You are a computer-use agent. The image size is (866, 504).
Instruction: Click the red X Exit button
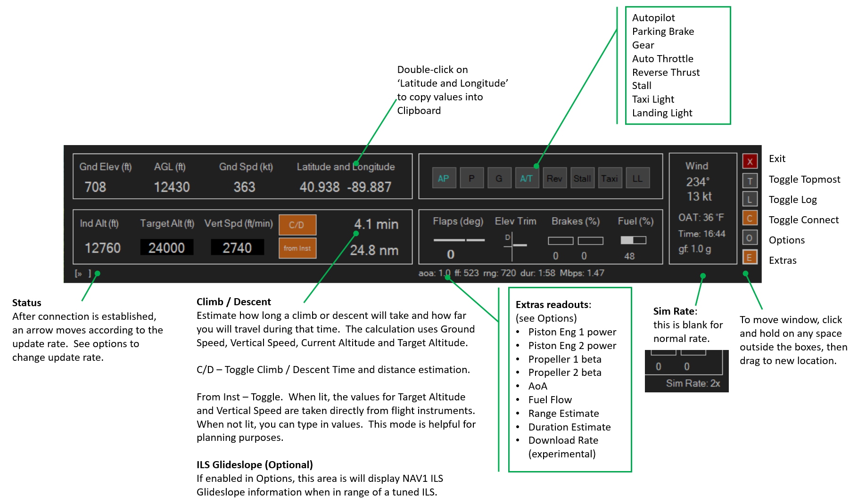750,161
